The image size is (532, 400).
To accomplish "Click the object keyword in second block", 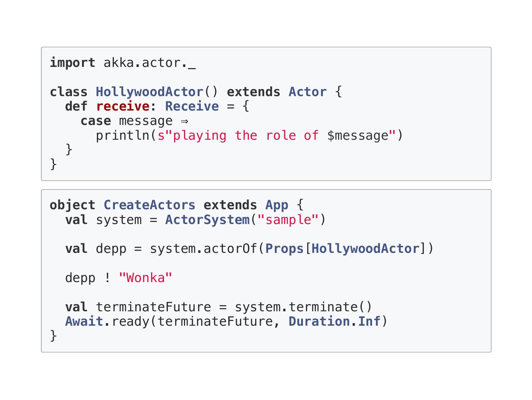I will [72, 205].
